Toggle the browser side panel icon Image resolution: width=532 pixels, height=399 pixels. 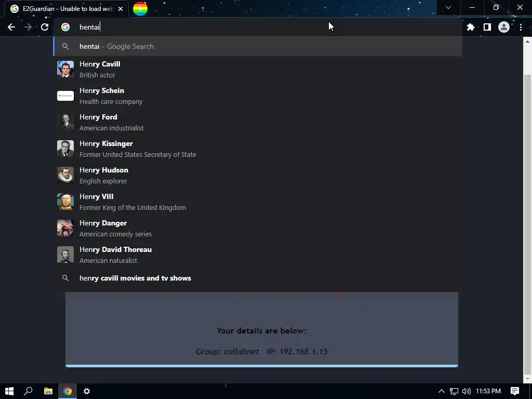click(487, 27)
